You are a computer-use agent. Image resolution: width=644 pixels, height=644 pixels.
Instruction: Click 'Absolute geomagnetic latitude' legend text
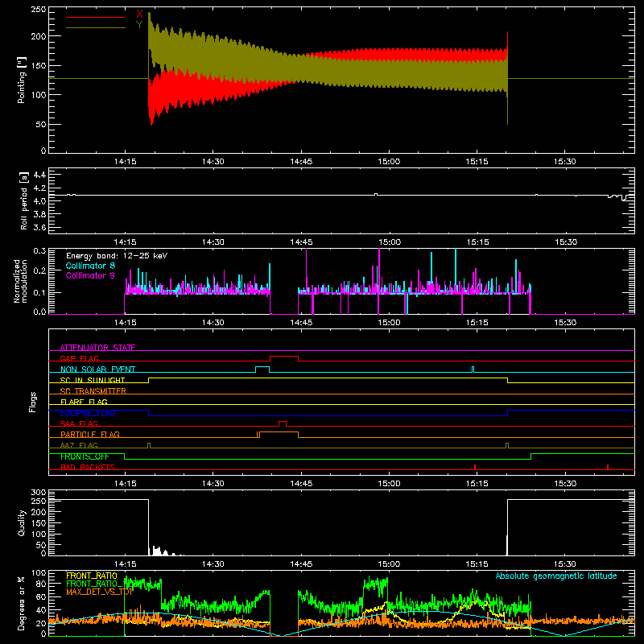click(556, 576)
